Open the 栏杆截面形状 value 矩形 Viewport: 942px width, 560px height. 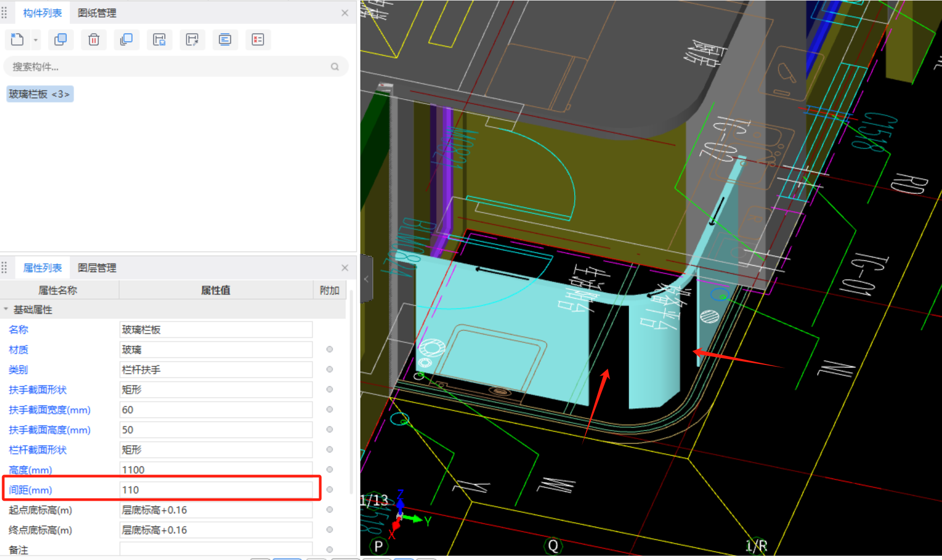pyautogui.click(x=216, y=450)
